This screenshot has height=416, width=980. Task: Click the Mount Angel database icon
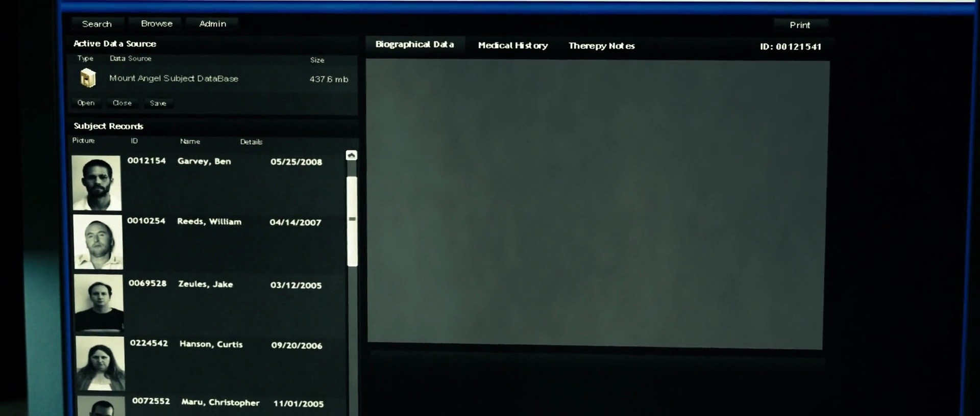(x=88, y=78)
